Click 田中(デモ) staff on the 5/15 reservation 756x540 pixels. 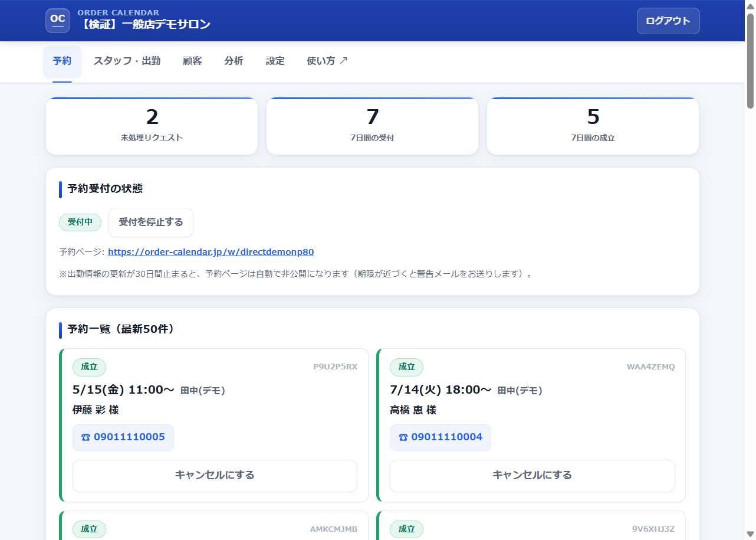click(x=202, y=391)
